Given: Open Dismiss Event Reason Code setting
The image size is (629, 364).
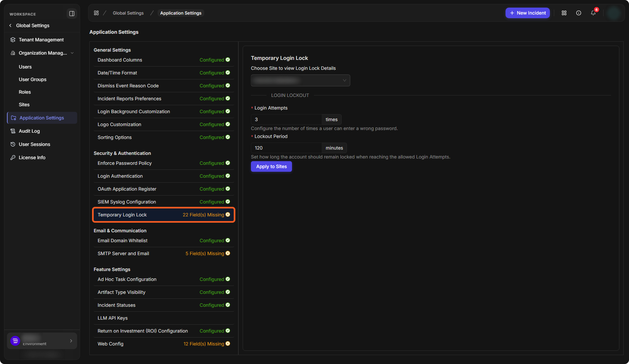Looking at the screenshot, I should [164, 86].
